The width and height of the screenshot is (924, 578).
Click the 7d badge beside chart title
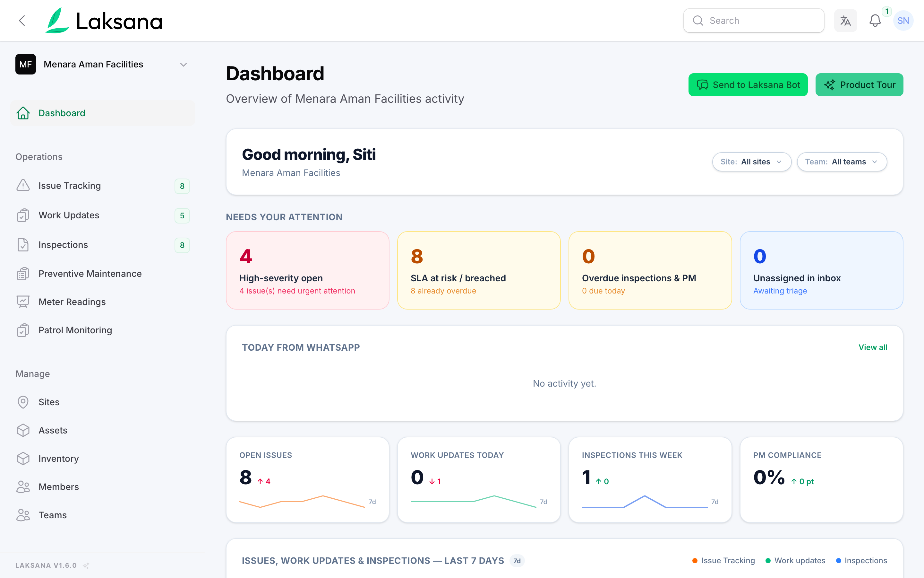pyautogui.click(x=517, y=561)
